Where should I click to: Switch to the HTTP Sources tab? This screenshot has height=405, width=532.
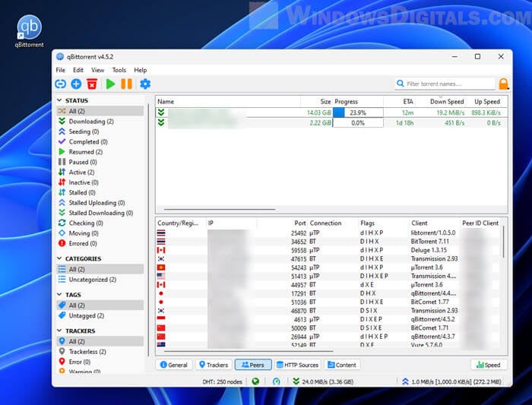point(298,365)
